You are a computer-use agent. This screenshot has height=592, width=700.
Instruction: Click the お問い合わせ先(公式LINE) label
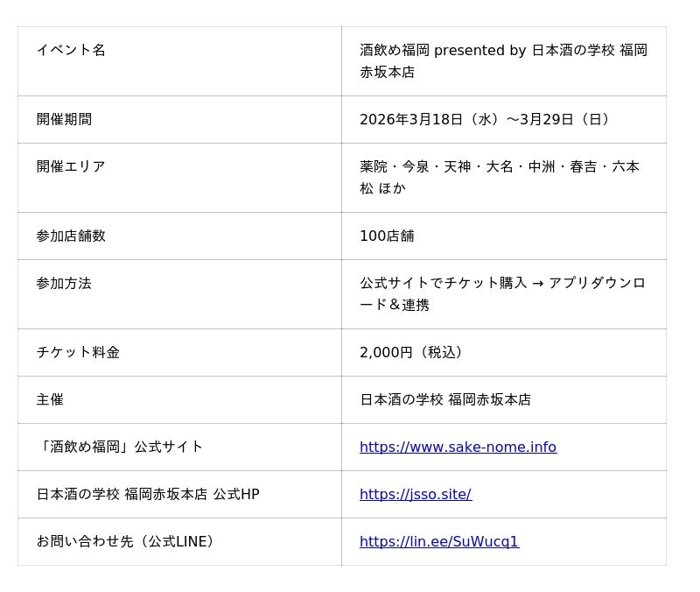click(x=126, y=541)
